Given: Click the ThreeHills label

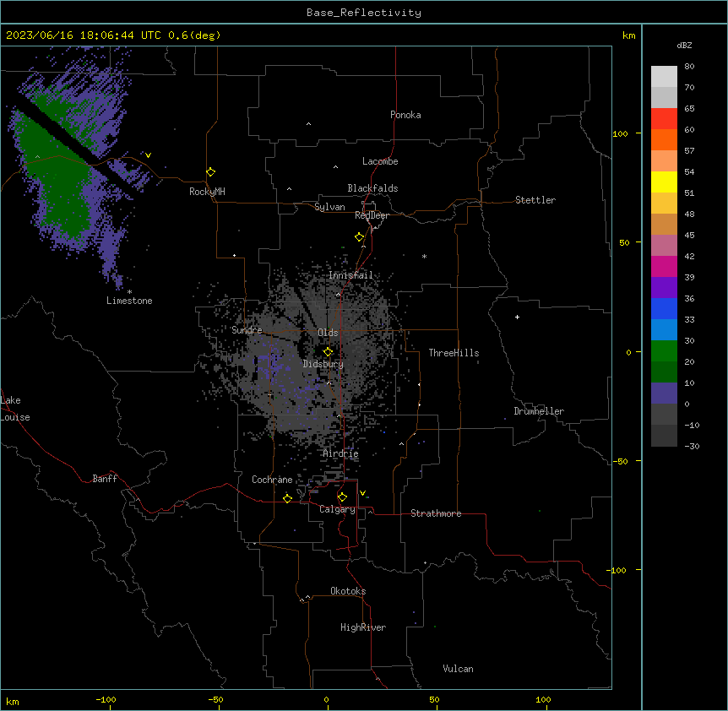Looking at the screenshot, I should coord(454,353).
